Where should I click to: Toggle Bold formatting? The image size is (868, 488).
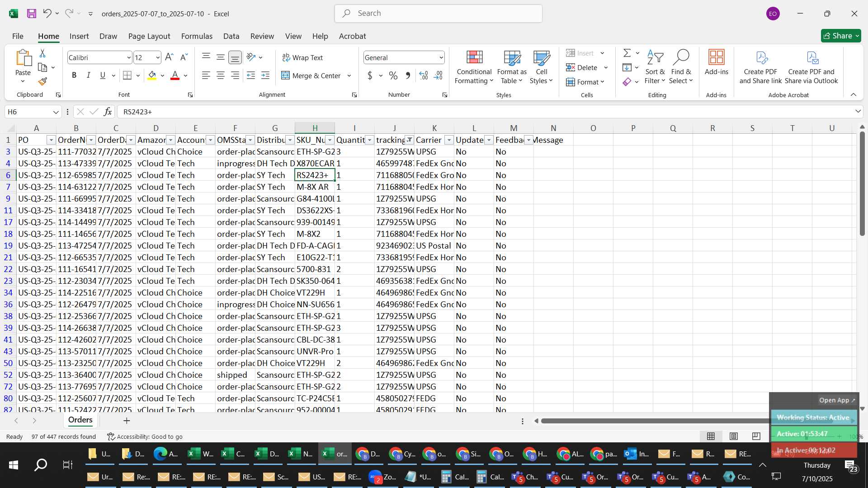click(74, 75)
